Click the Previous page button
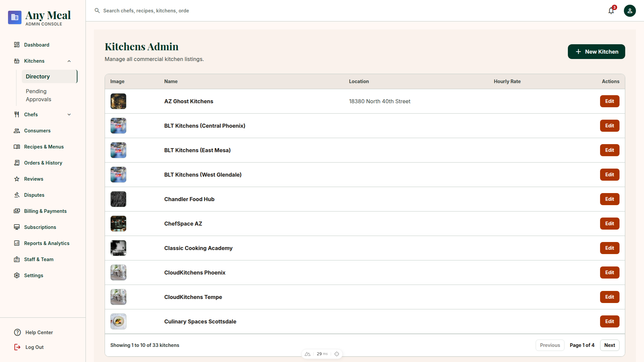The width and height of the screenshot is (644, 362). tap(550, 345)
